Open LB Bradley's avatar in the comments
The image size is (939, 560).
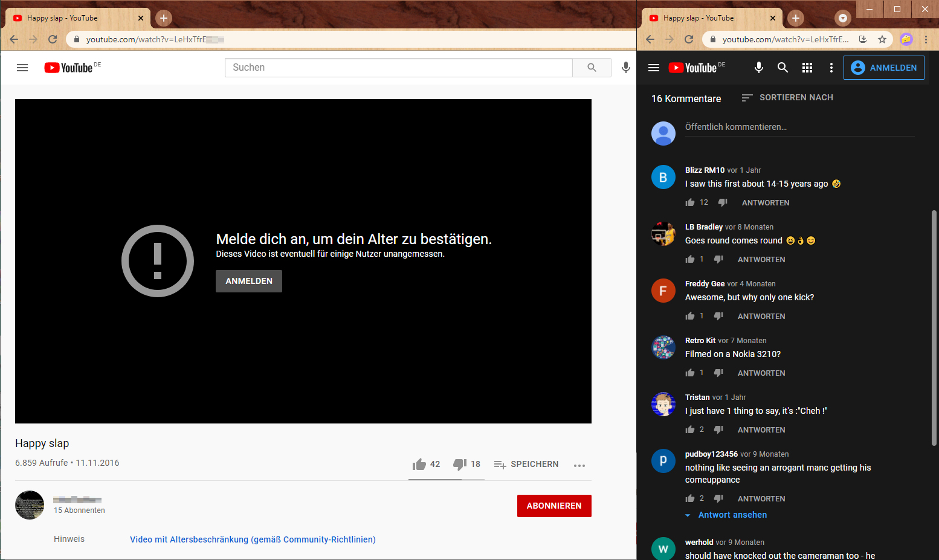[x=663, y=234]
